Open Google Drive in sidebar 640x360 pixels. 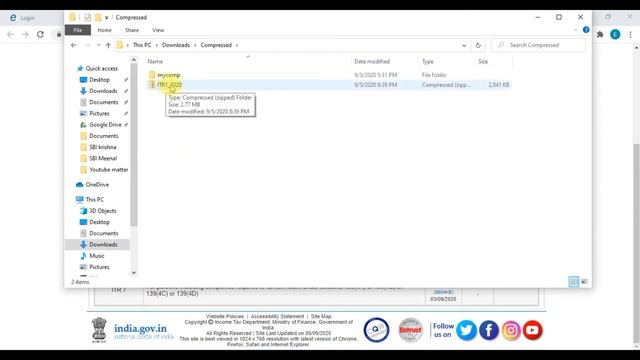(105, 124)
